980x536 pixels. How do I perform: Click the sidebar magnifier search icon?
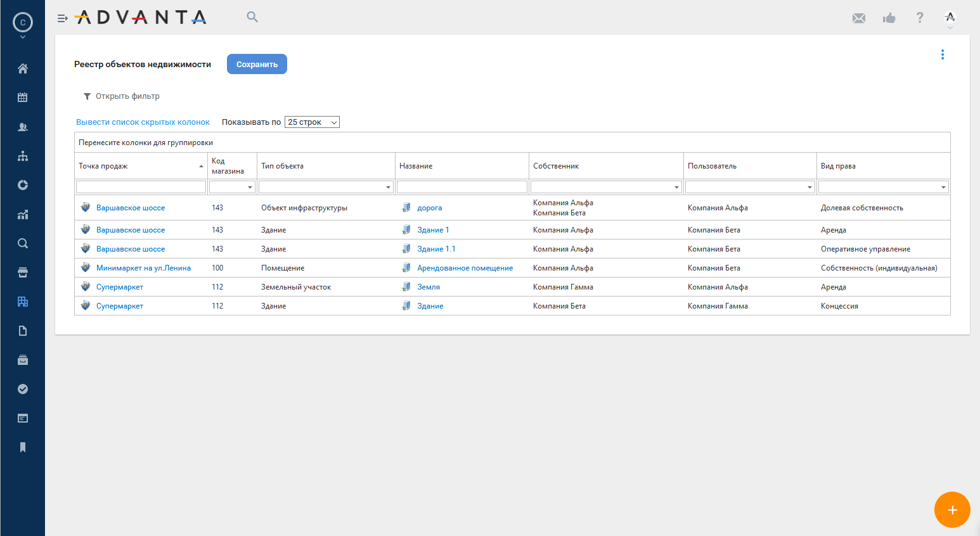(x=23, y=243)
